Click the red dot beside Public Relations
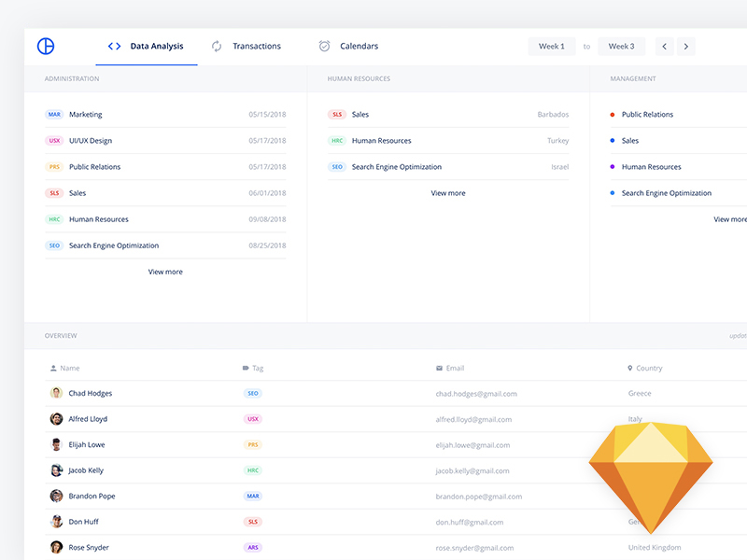The width and height of the screenshot is (747, 560). (612, 115)
